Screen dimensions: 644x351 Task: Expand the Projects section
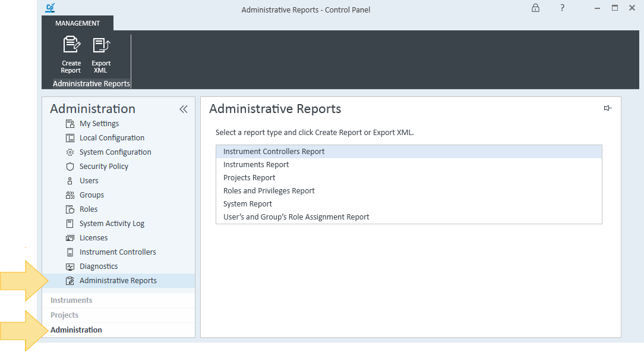point(64,315)
